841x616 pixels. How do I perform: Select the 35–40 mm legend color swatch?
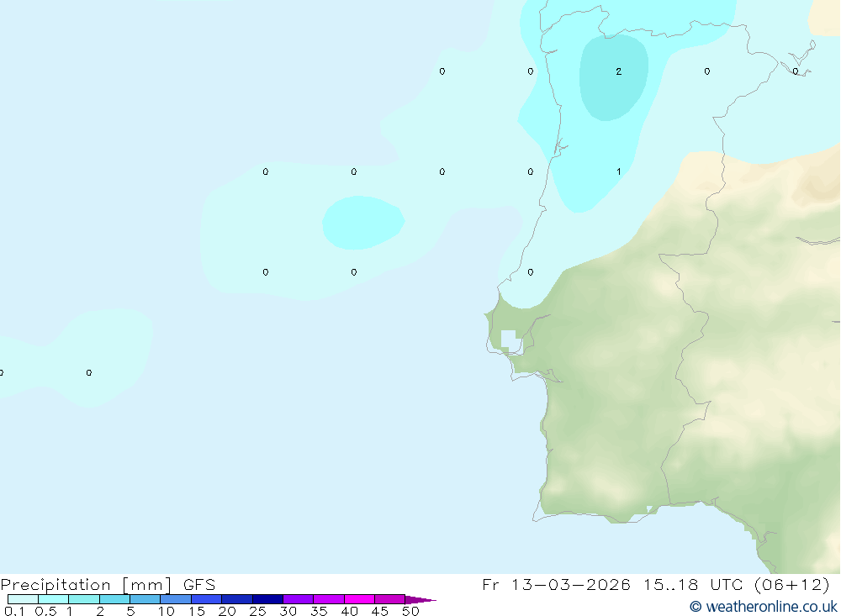tap(329, 599)
